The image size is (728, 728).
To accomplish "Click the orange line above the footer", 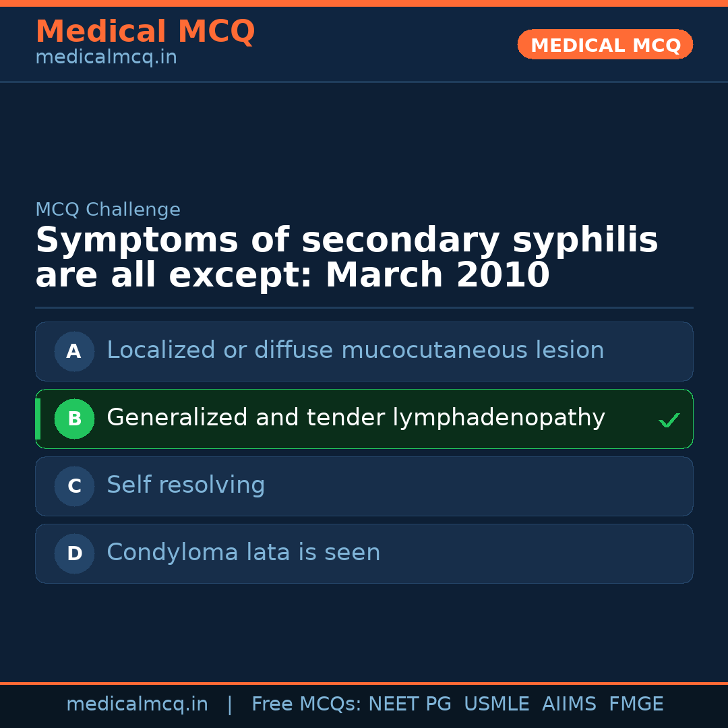I will [x=364, y=683].
